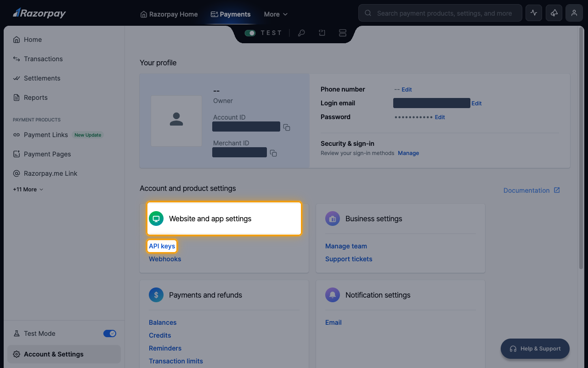Copy the Merchant ID
Screen dimensions: 588x368
(x=273, y=153)
